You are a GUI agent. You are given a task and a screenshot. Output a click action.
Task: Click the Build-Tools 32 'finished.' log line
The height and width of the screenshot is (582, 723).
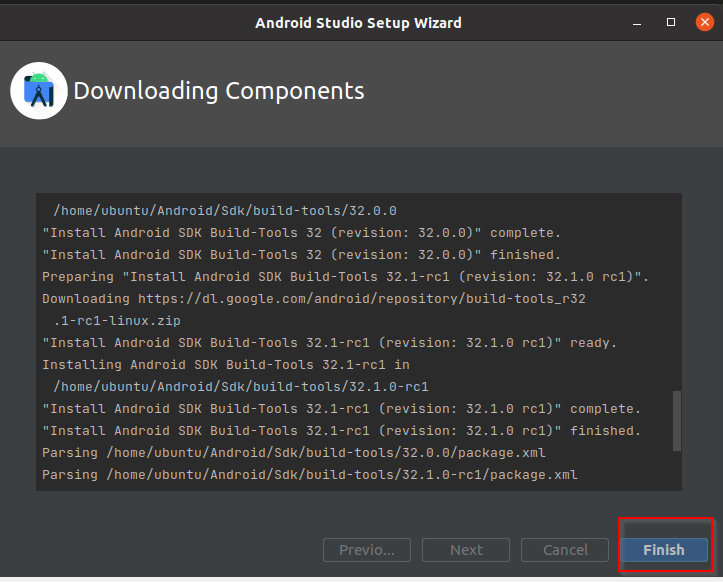[301, 255]
